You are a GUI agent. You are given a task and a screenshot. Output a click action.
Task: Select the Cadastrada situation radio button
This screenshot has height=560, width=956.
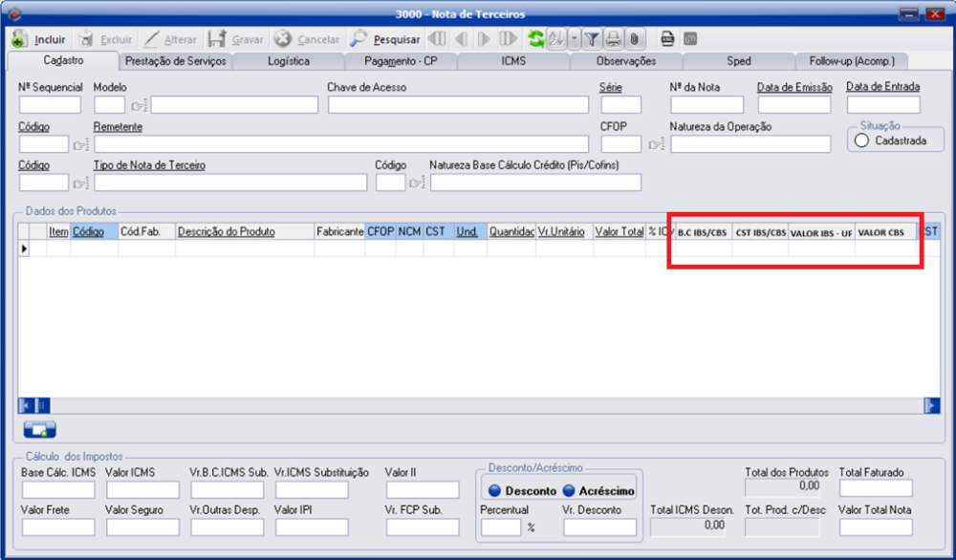(861, 140)
